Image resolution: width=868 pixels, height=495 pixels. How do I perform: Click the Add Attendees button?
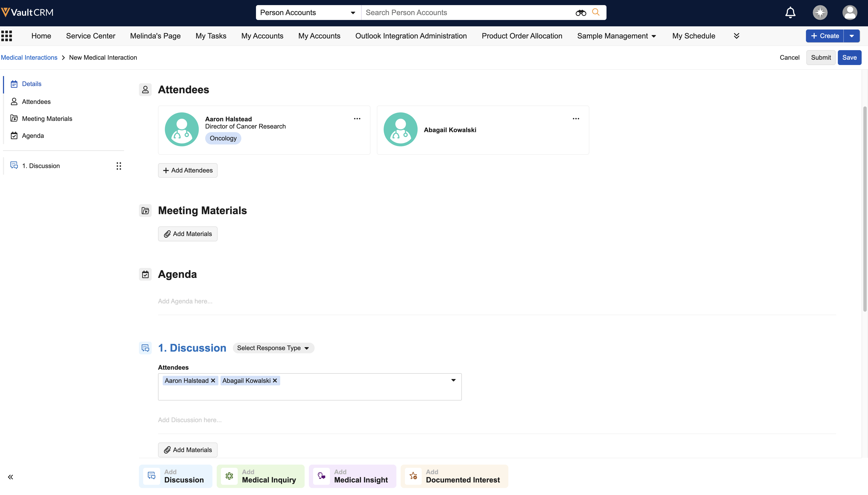point(188,170)
